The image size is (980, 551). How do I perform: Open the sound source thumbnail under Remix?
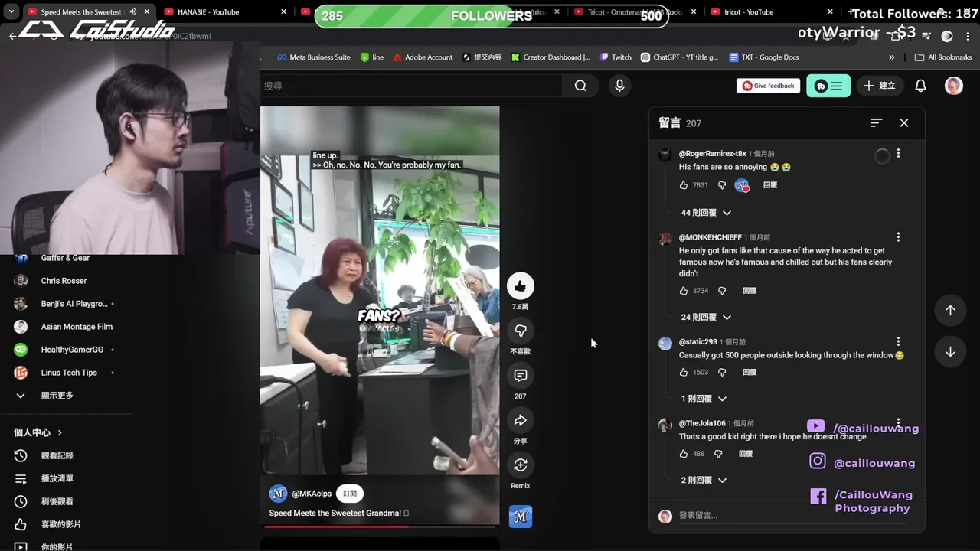pyautogui.click(x=521, y=517)
